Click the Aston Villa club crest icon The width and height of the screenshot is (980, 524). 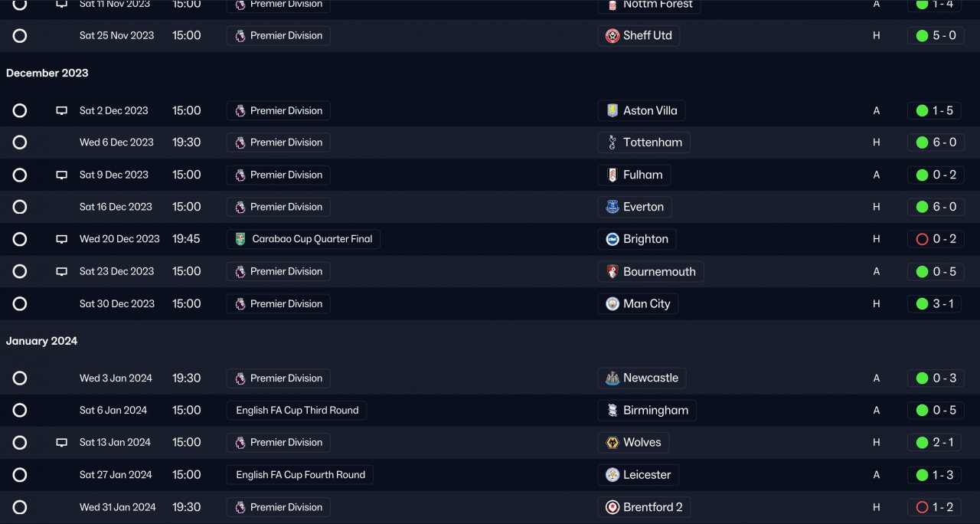click(x=612, y=110)
